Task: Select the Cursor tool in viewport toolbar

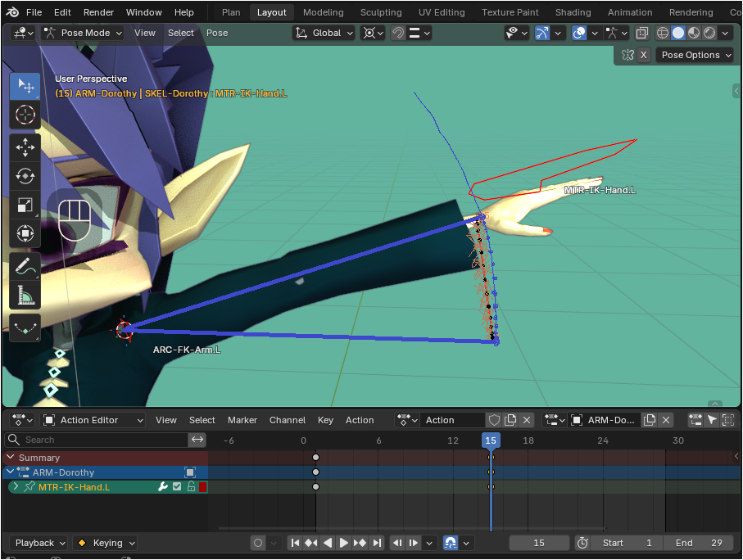Action: point(25,115)
